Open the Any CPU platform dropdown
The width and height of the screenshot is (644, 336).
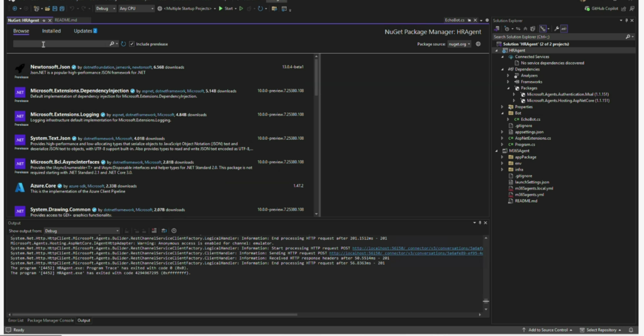point(136,8)
